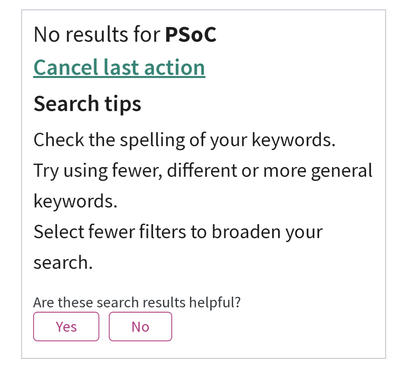
Task: Click the 'Select fewer filters to broaden' tip
Action: (x=178, y=232)
